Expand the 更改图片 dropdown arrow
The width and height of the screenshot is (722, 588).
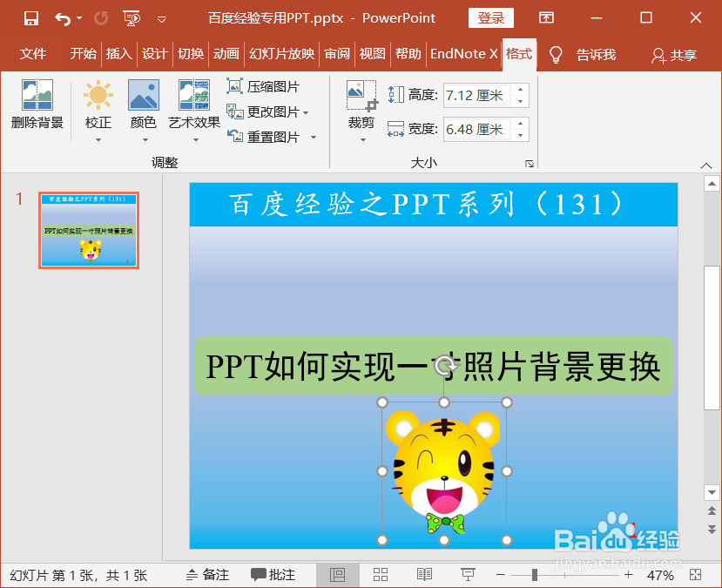coord(306,112)
